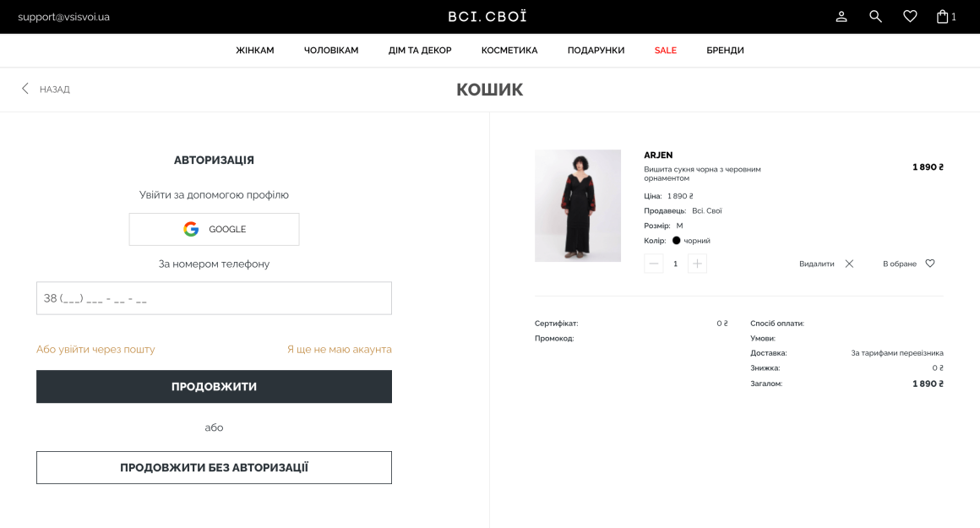The height and width of the screenshot is (528, 980).
Task: Open the wishlist heart icon in header
Action: [910, 17]
